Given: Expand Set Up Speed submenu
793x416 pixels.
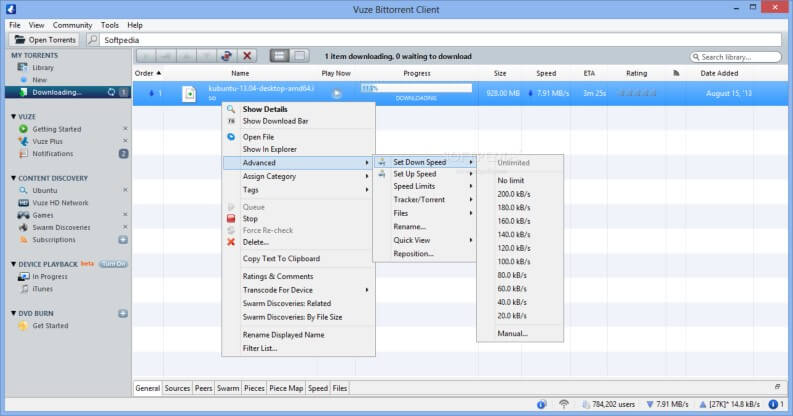Looking at the screenshot, I should [x=424, y=174].
